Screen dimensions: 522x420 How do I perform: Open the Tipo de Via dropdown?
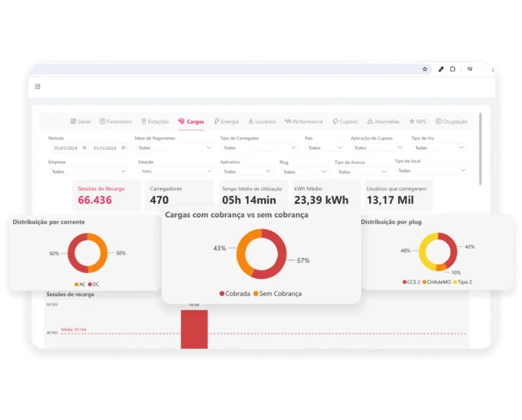pyautogui.click(x=438, y=148)
